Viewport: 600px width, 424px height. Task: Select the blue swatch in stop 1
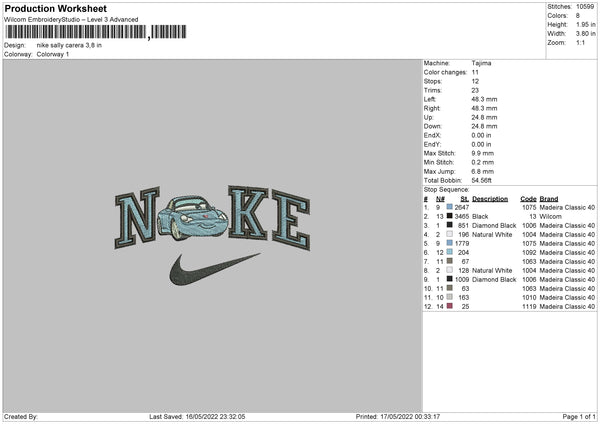pyautogui.click(x=450, y=207)
